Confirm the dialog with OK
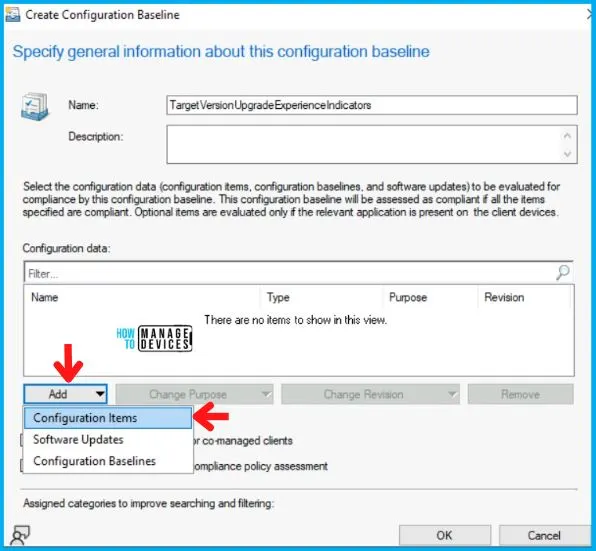 pyautogui.click(x=445, y=535)
